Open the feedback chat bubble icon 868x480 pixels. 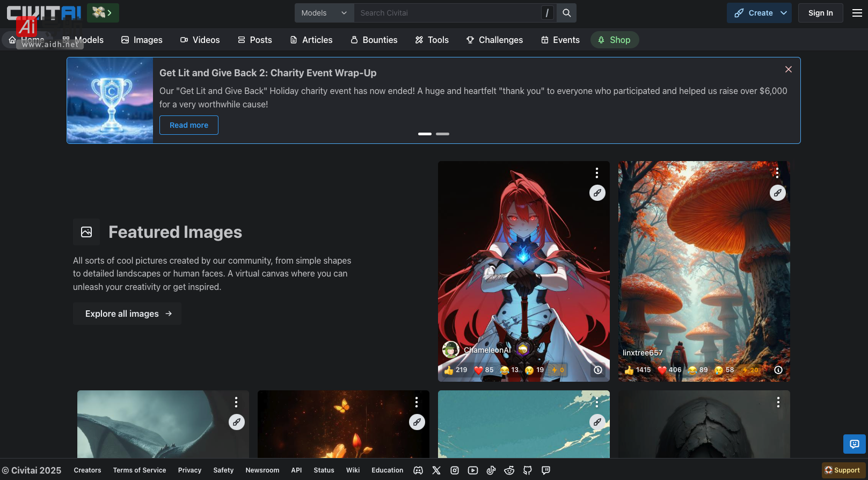(854, 444)
